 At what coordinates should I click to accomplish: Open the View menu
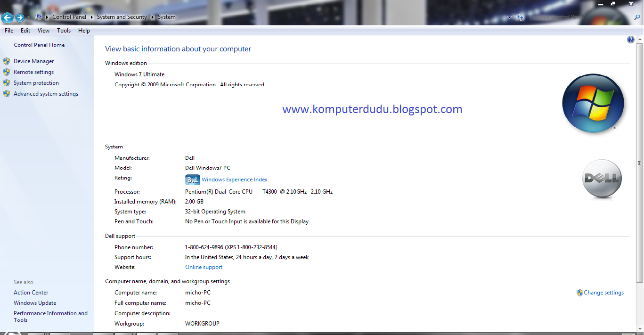44,31
